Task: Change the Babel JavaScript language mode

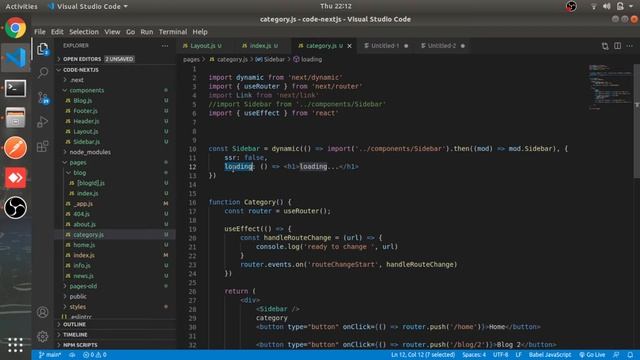Action: tap(549, 355)
